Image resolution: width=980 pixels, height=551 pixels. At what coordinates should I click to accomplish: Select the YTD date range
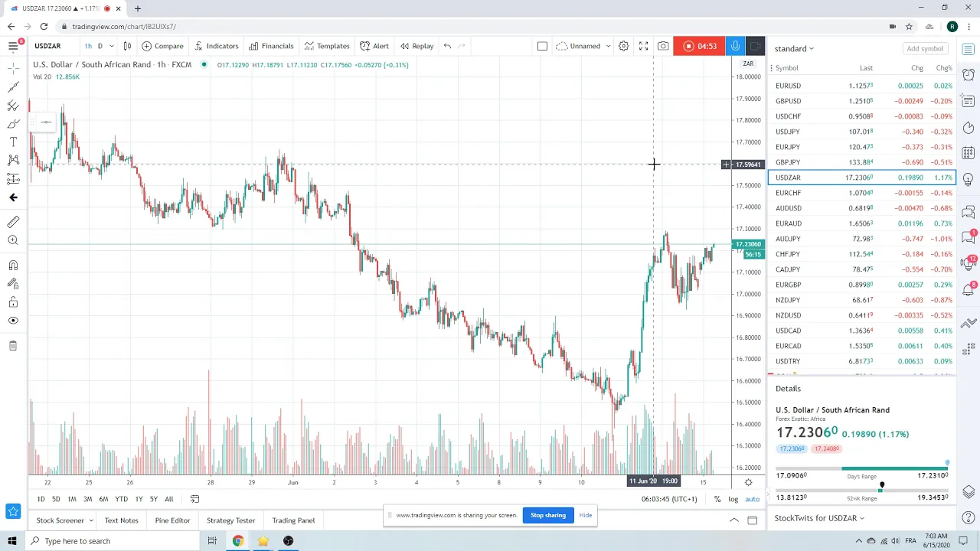(121, 499)
